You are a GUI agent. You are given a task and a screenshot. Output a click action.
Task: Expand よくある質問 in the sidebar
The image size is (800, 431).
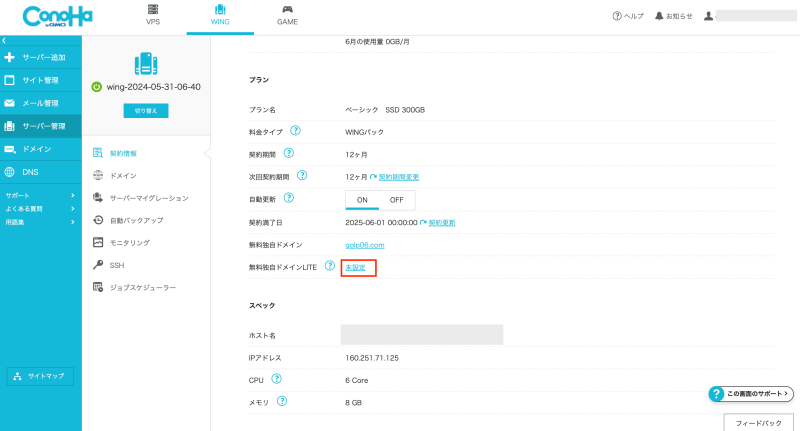40,208
